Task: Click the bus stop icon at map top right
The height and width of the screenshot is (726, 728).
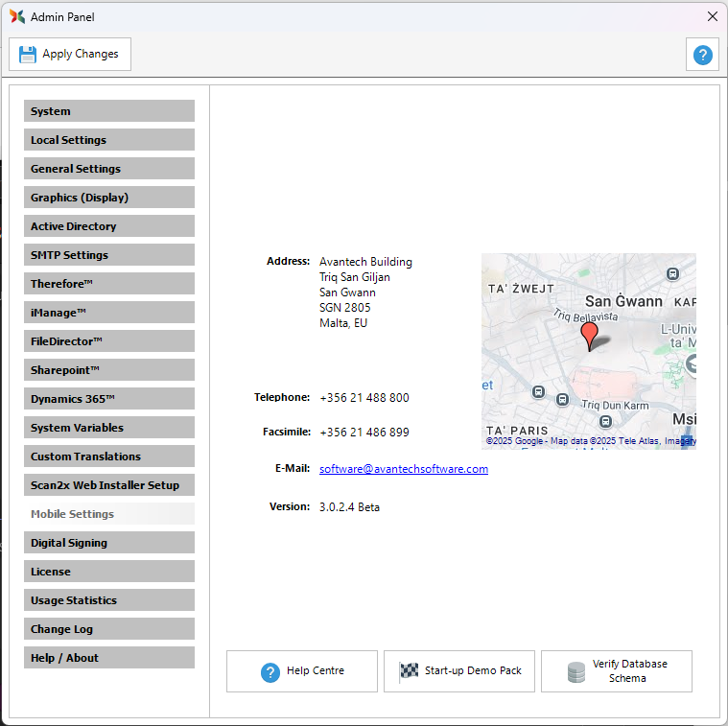Action: tap(672, 274)
